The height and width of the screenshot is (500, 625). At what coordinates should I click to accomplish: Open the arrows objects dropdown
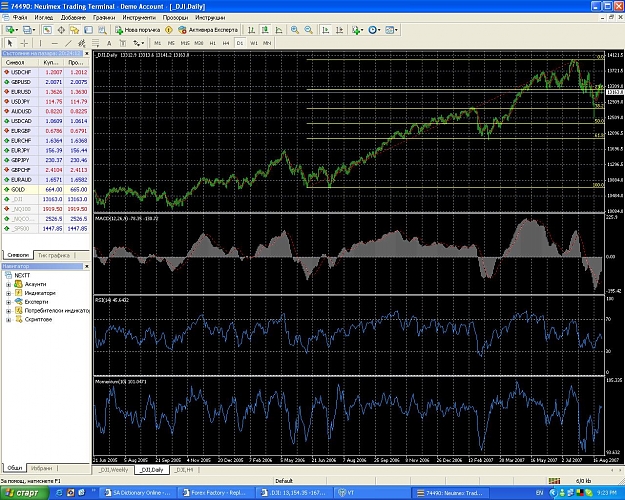138,43
